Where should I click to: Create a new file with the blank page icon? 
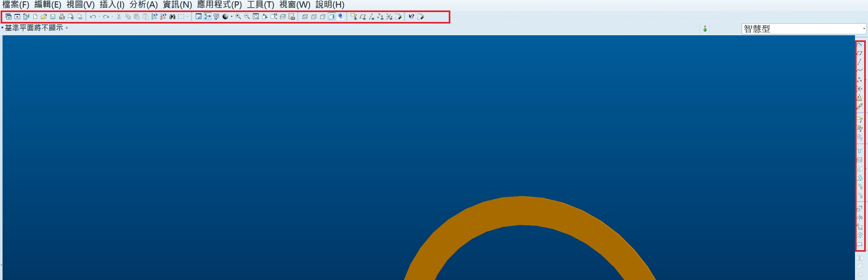pos(35,17)
